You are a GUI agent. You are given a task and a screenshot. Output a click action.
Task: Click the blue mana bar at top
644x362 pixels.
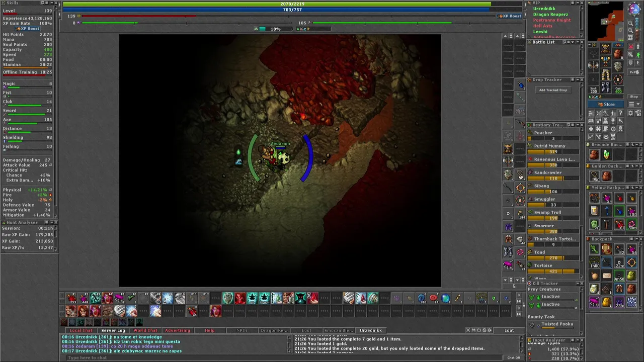pyautogui.click(x=293, y=10)
